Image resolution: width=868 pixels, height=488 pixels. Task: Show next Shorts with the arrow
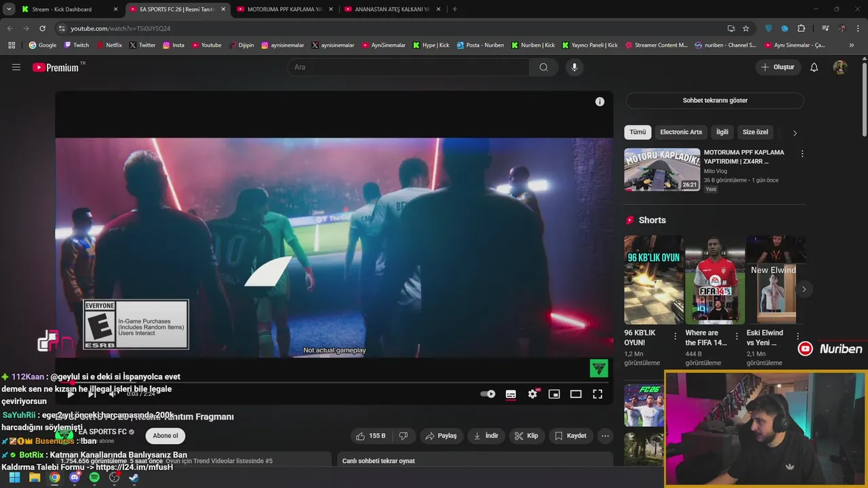click(x=804, y=289)
